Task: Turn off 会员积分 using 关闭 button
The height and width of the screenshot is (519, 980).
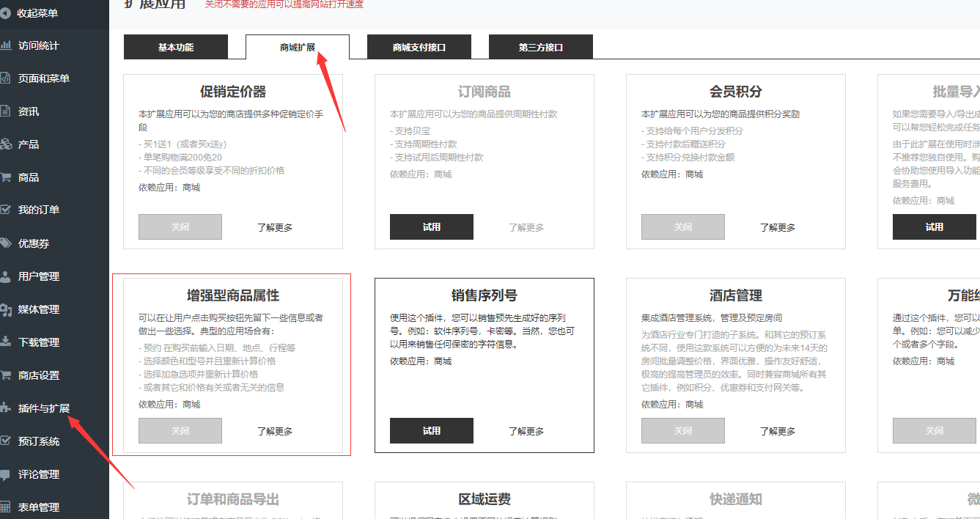Action: [x=683, y=227]
